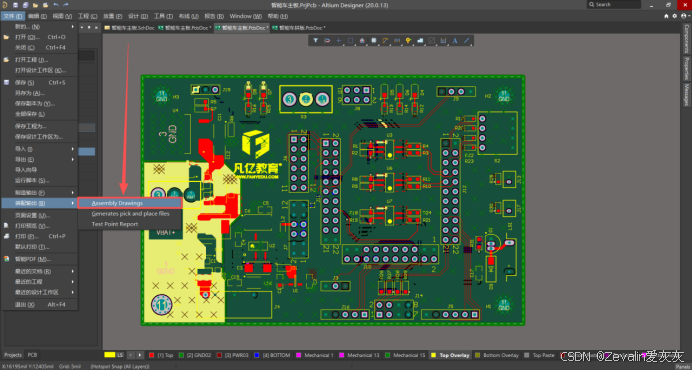692x371 pixels.
Task: Select the [2] GND02 layer tab
Action: (x=195, y=355)
